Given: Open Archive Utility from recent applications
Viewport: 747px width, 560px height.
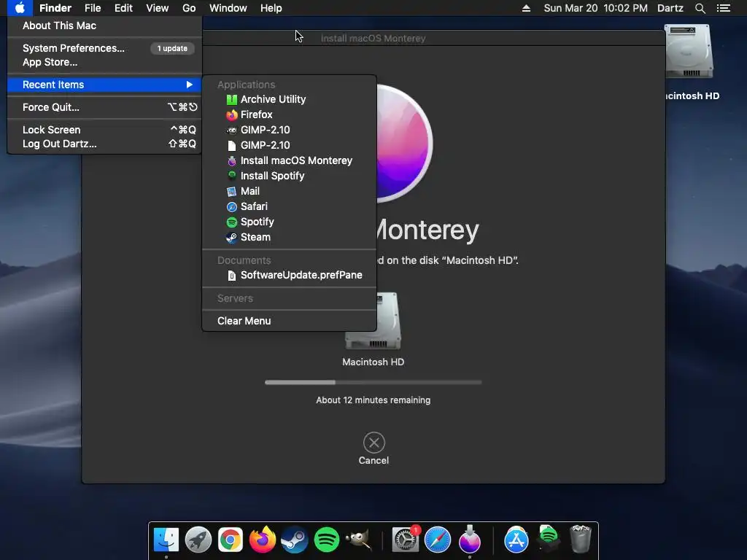Looking at the screenshot, I should pyautogui.click(x=289, y=99).
